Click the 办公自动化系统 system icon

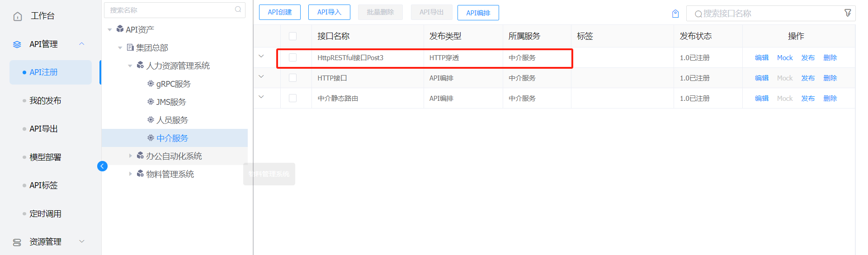pos(140,156)
